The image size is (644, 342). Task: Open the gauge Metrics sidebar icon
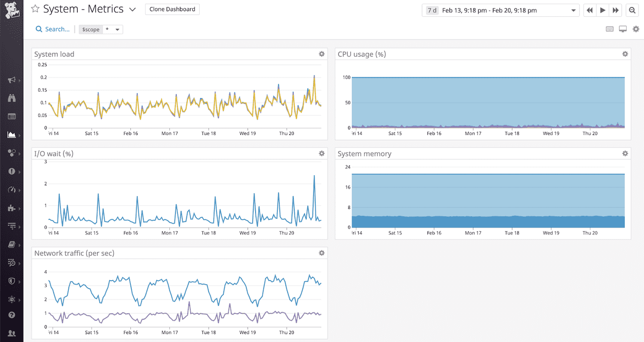pos(12,190)
